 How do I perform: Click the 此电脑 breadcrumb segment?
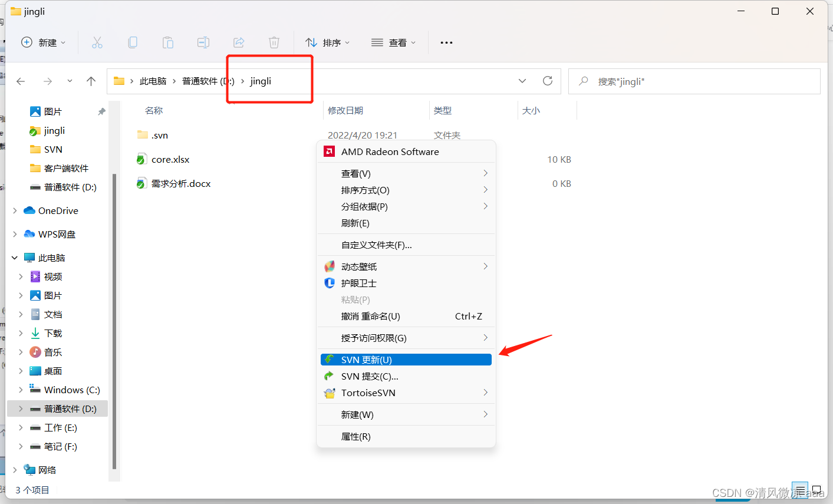(x=153, y=81)
